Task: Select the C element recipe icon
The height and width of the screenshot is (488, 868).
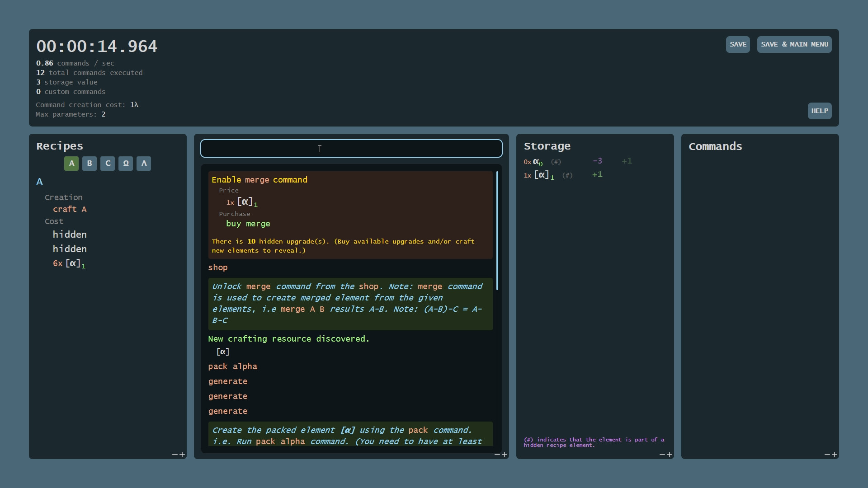Action: (107, 164)
